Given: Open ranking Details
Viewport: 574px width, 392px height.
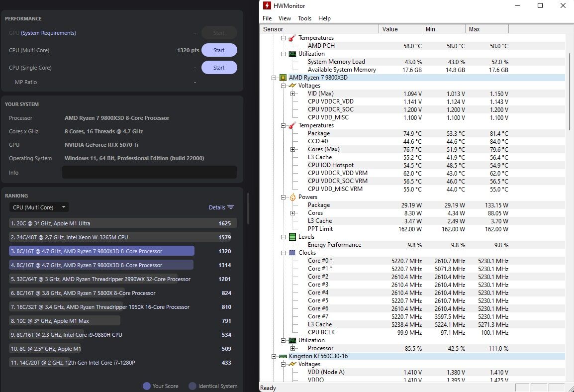Looking at the screenshot, I should [x=217, y=207].
